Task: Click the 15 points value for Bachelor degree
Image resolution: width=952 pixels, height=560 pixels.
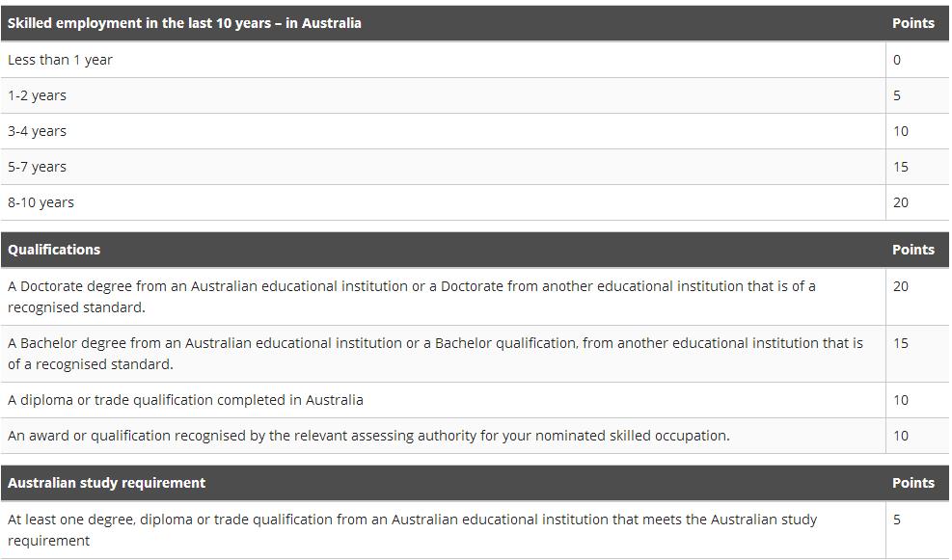Action: [x=900, y=343]
